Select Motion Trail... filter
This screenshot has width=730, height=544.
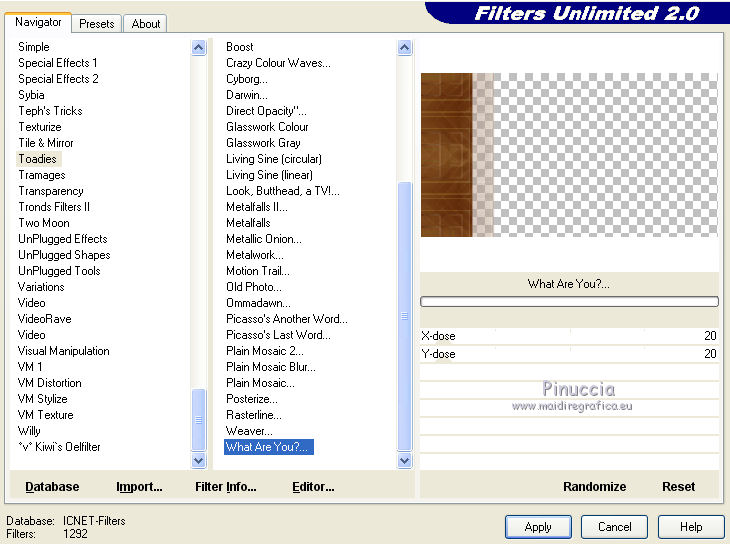(258, 271)
